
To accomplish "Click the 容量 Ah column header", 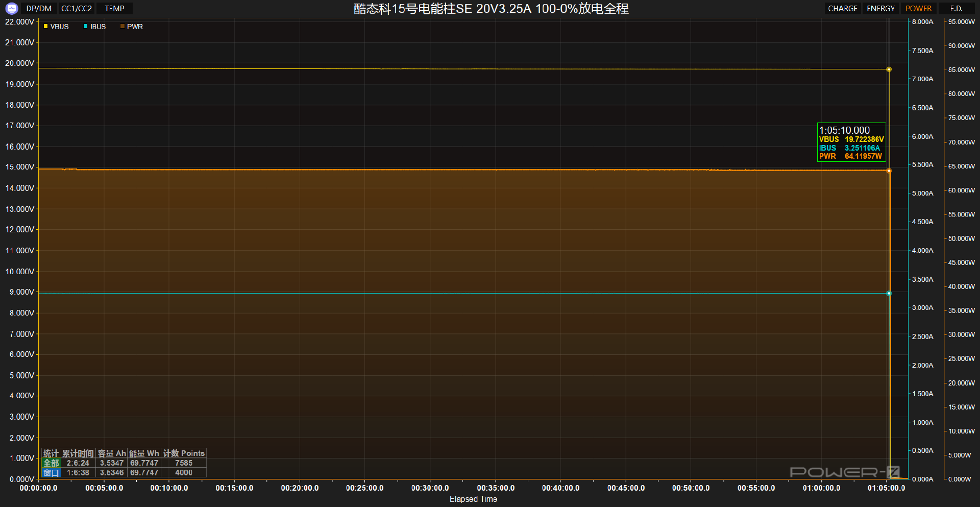I will tap(112, 453).
